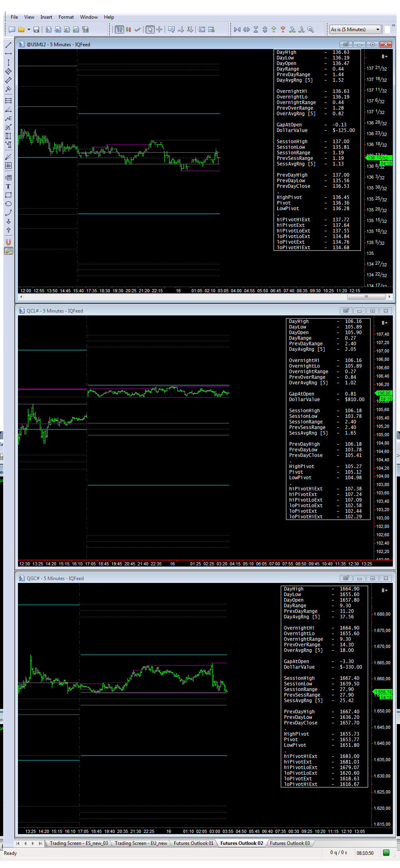Jump to the last sheet tab
The width and height of the screenshot is (400, 868).
pos(40,843)
